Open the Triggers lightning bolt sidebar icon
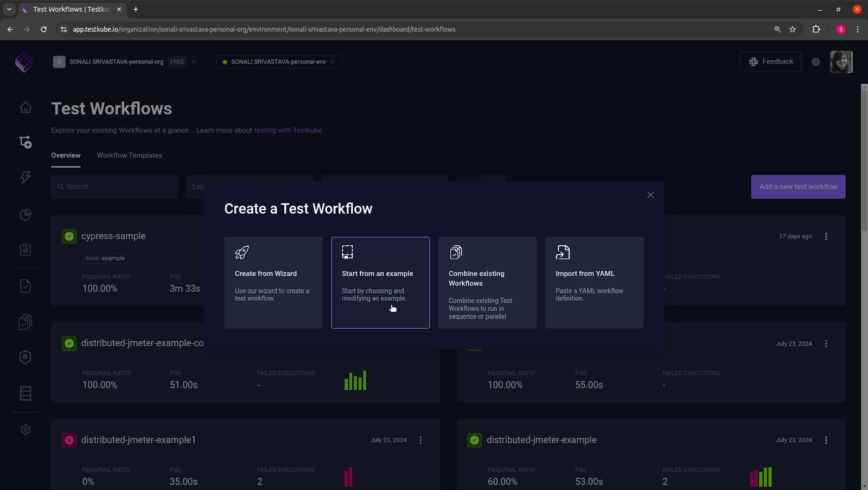868x490 pixels. [25, 177]
